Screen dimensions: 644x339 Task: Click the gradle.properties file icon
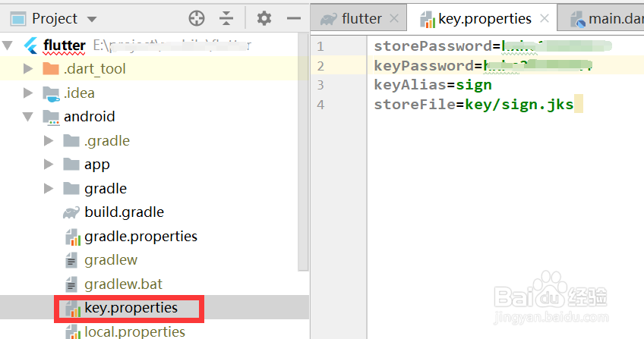(71, 237)
